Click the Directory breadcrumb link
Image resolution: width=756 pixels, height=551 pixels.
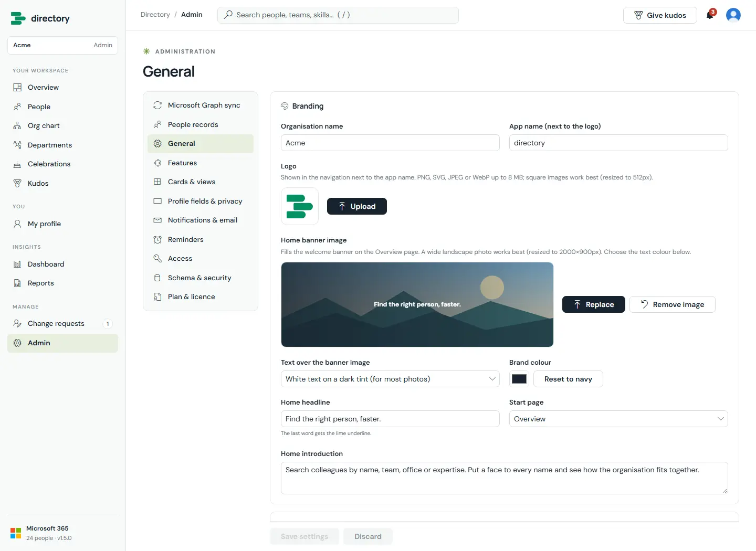coord(155,15)
